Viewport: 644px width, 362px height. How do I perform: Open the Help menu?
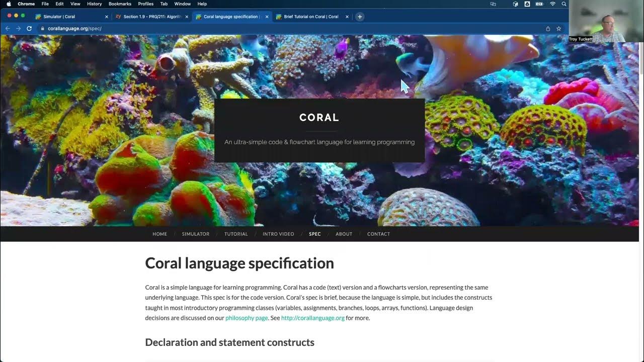point(202,4)
